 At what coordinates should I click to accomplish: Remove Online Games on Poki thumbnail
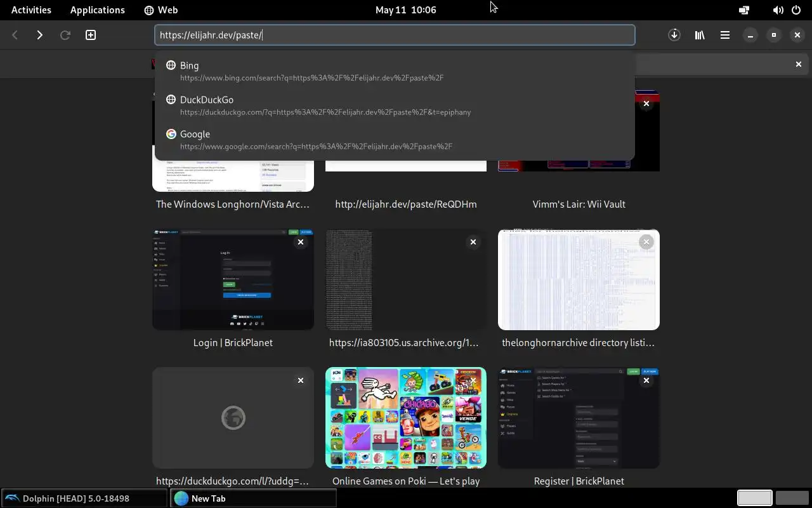[473, 380]
